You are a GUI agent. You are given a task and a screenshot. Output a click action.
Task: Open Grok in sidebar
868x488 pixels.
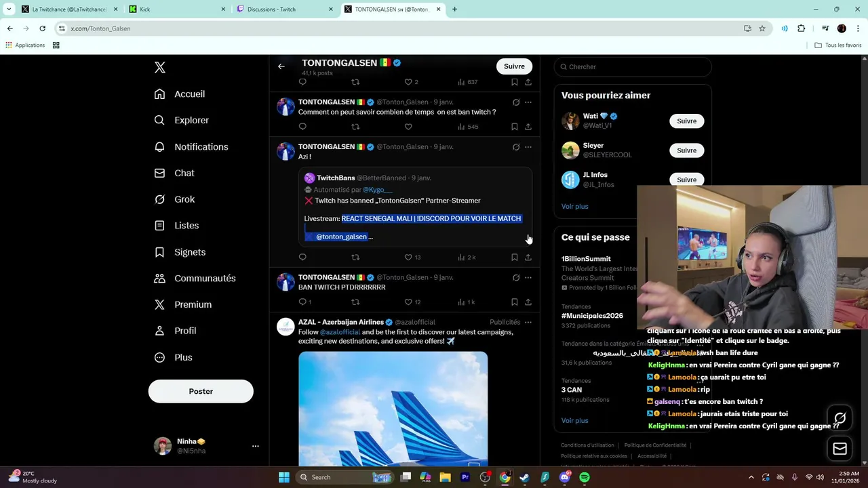174,199
